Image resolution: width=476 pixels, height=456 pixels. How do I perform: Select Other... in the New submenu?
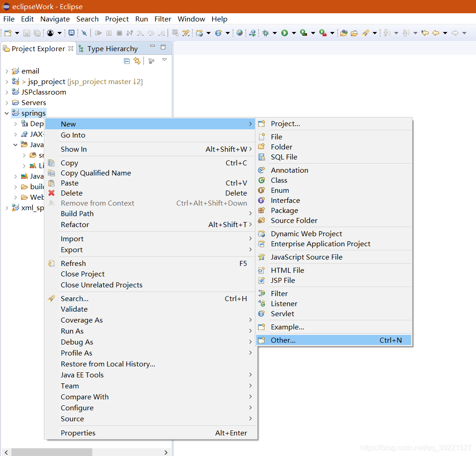coord(334,340)
